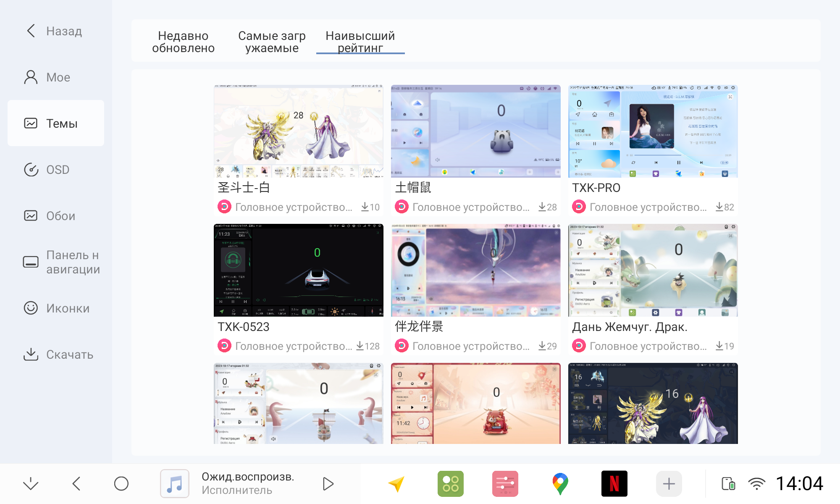This screenshot has height=504, width=840.
Task: Open the green app drawer icon
Action: click(451, 484)
